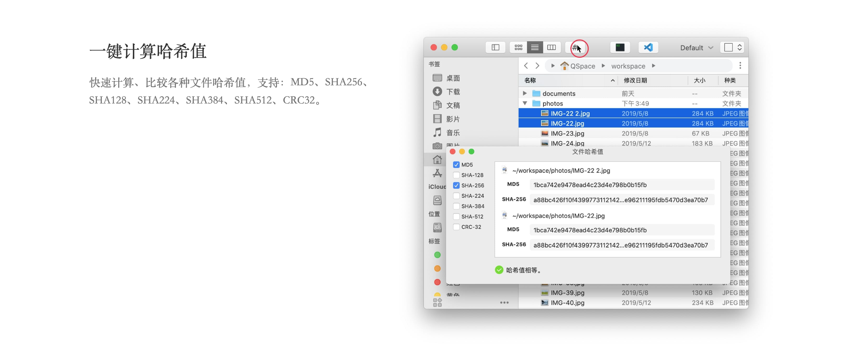Open the Default workspace dropdown
The width and height of the screenshot is (868, 360).
coord(696,48)
